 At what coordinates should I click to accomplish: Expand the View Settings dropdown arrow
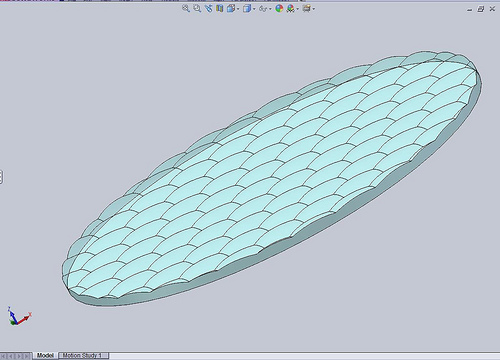tap(314, 9)
